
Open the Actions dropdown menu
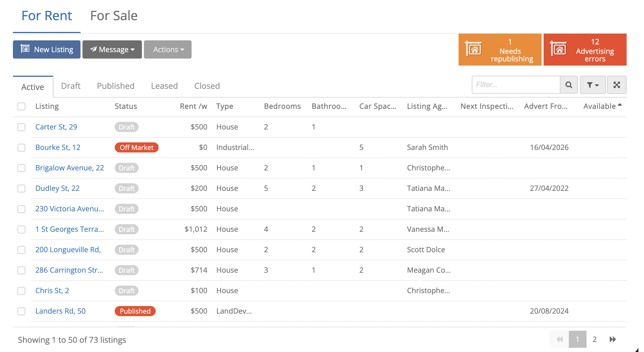[168, 49]
